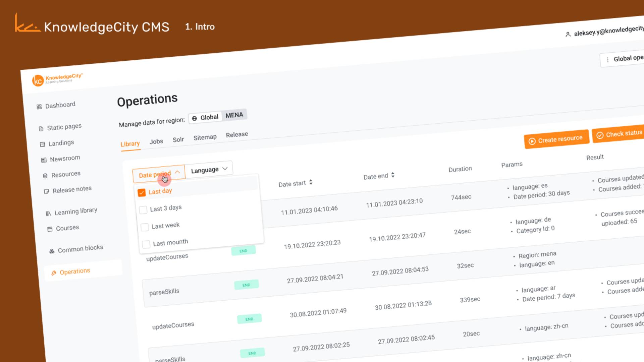Expand the Global operations menu via kebab icon

click(608, 59)
